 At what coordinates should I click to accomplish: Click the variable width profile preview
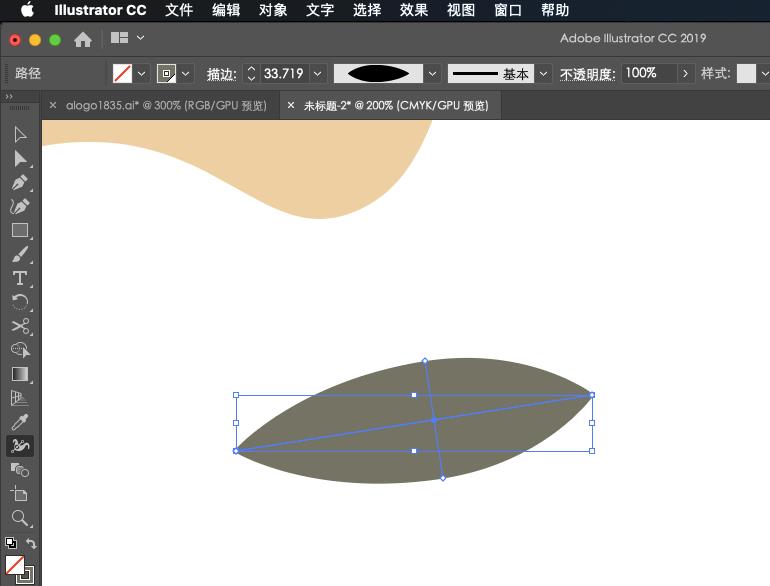[x=378, y=74]
